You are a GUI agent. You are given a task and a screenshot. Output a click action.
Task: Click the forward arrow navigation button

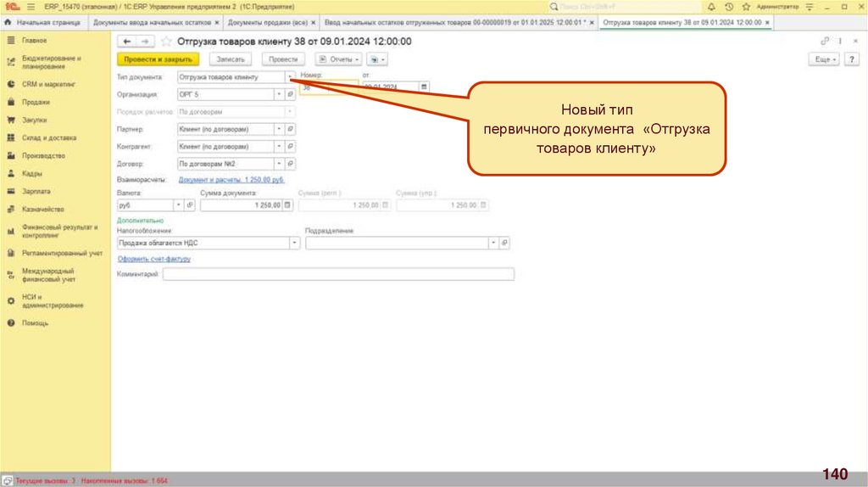[144, 42]
